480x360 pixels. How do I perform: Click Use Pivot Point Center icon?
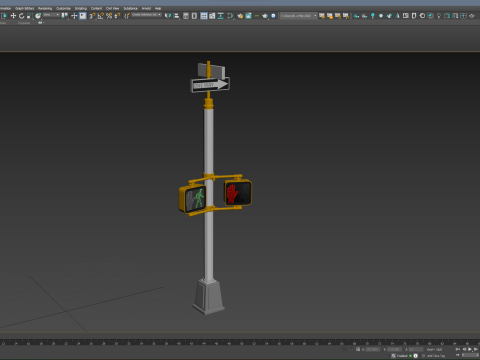[65, 16]
